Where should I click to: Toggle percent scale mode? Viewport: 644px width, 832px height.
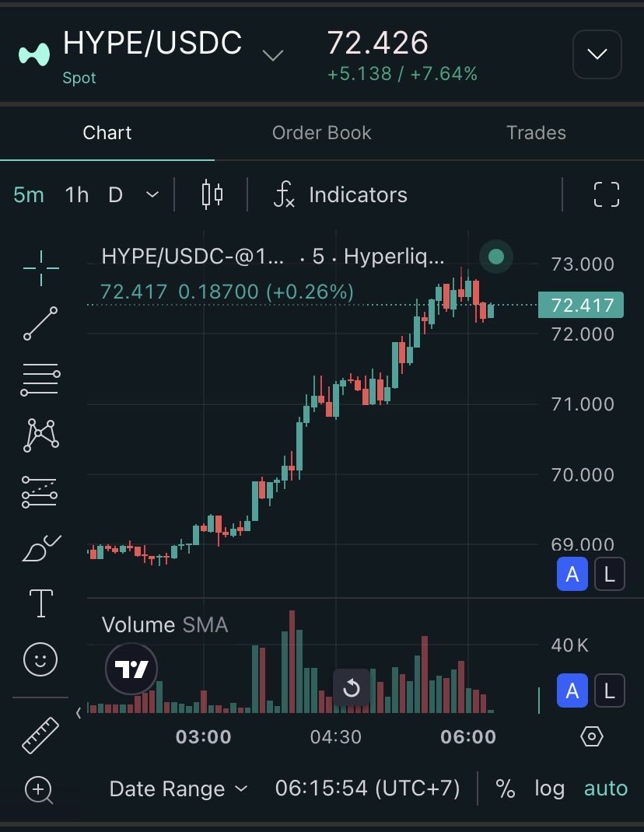click(506, 789)
